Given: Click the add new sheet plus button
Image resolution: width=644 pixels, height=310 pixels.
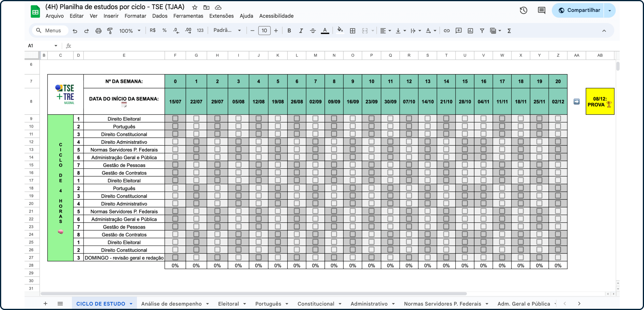Looking at the screenshot, I should (x=46, y=303).
